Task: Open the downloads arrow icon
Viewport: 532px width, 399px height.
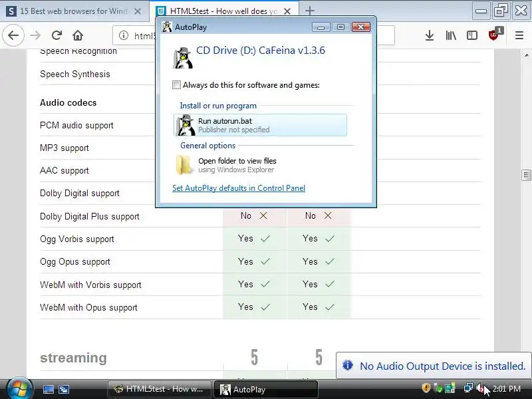Action: 430,35
